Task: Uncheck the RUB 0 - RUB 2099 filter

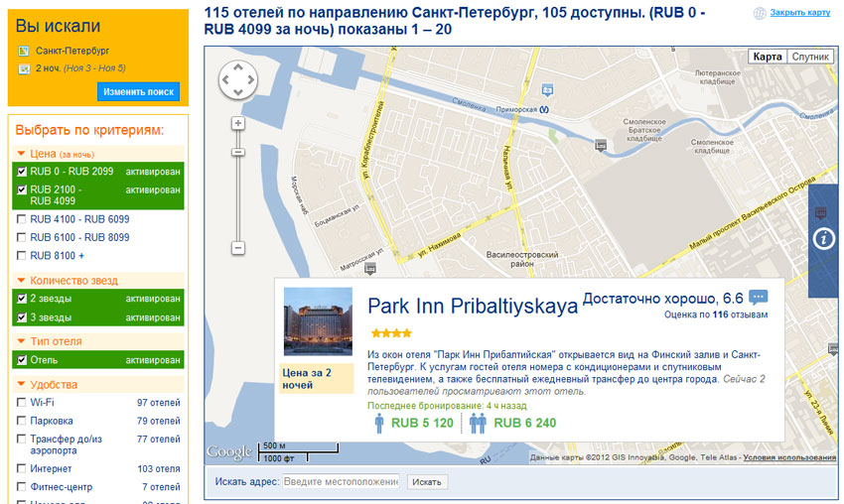Action: 22,172
